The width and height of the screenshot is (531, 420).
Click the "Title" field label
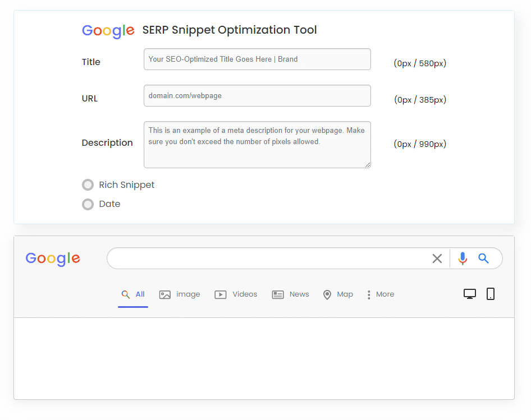click(91, 62)
